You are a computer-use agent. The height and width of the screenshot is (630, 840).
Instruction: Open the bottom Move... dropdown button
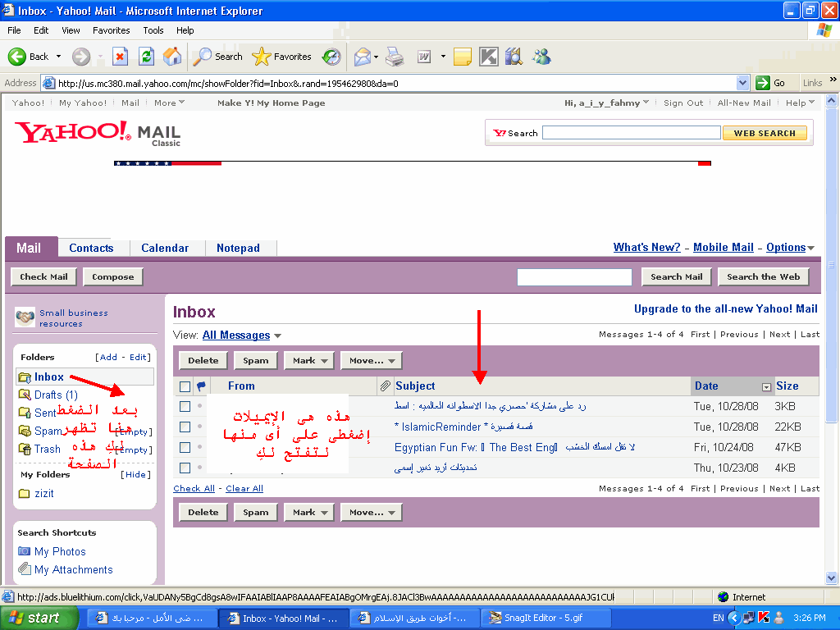click(x=372, y=512)
